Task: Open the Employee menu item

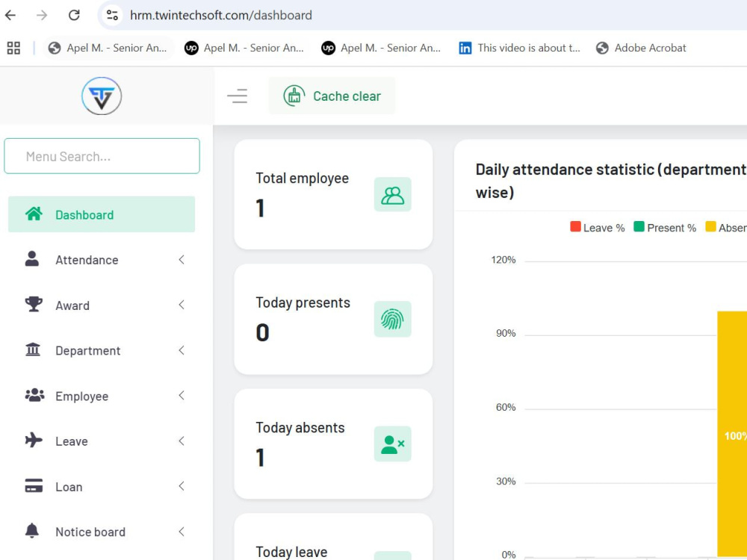Action: (x=102, y=396)
